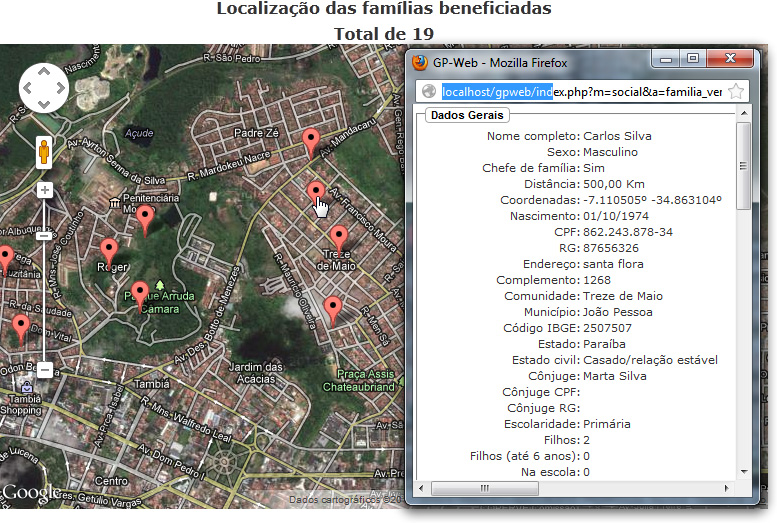The height and width of the screenshot is (523, 777).
Task: Click the Tambiá Shopping bag icon on the map
Action: (x=27, y=387)
